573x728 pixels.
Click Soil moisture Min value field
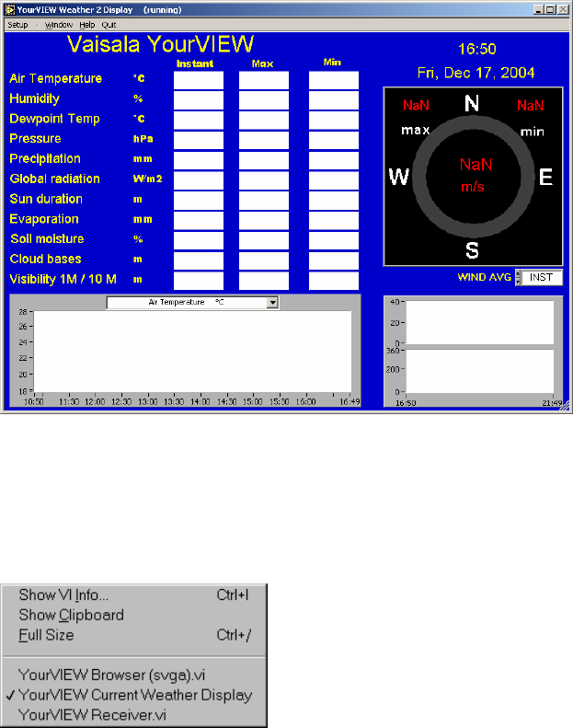click(x=334, y=240)
